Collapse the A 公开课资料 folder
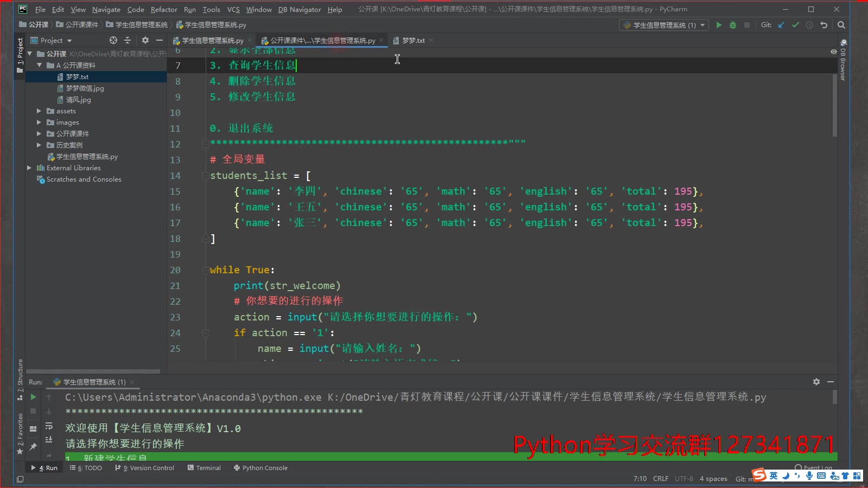This screenshot has height=488, width=868. 39,65
